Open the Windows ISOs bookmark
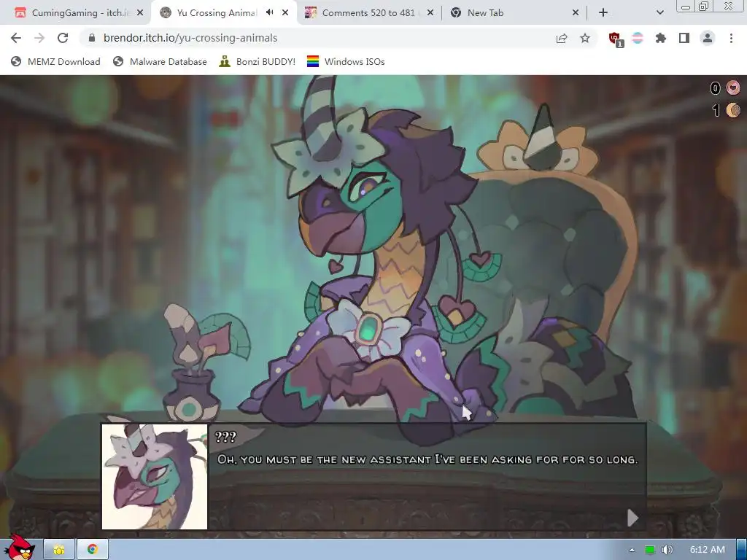 point(346,61)
